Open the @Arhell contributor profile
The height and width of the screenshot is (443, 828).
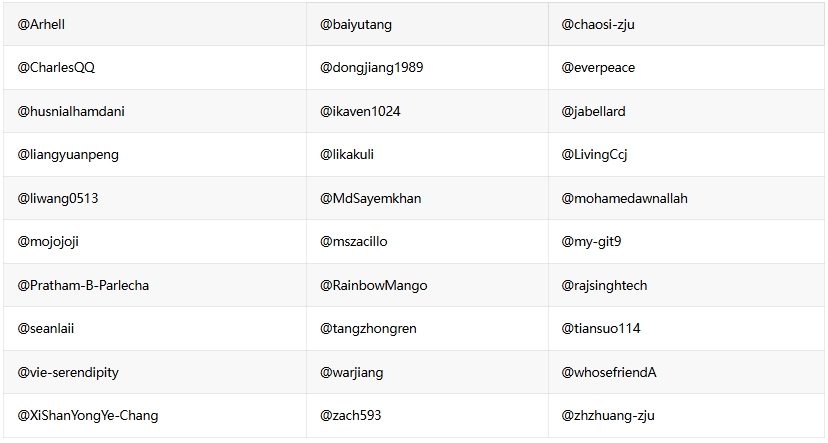coord(41,24)
